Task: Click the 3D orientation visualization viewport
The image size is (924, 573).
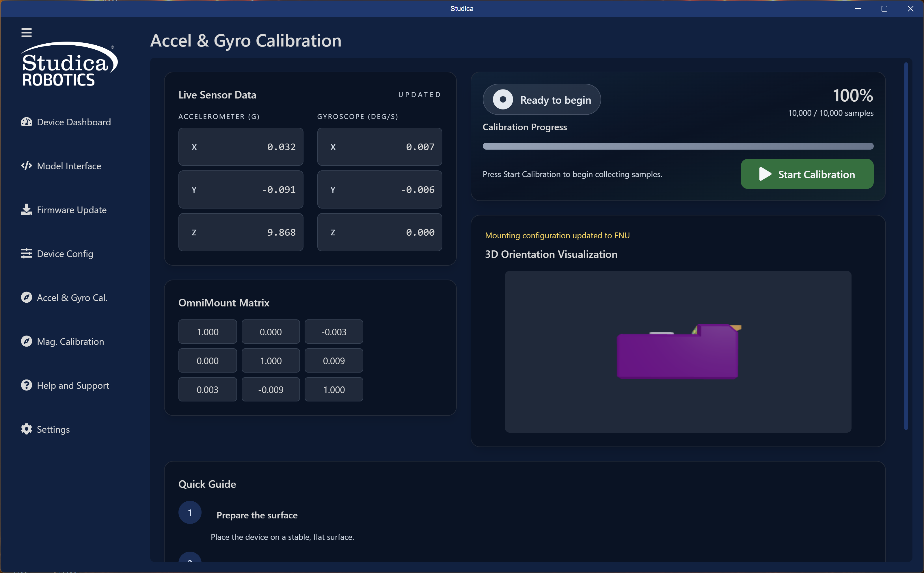Action: pos(678,351)
